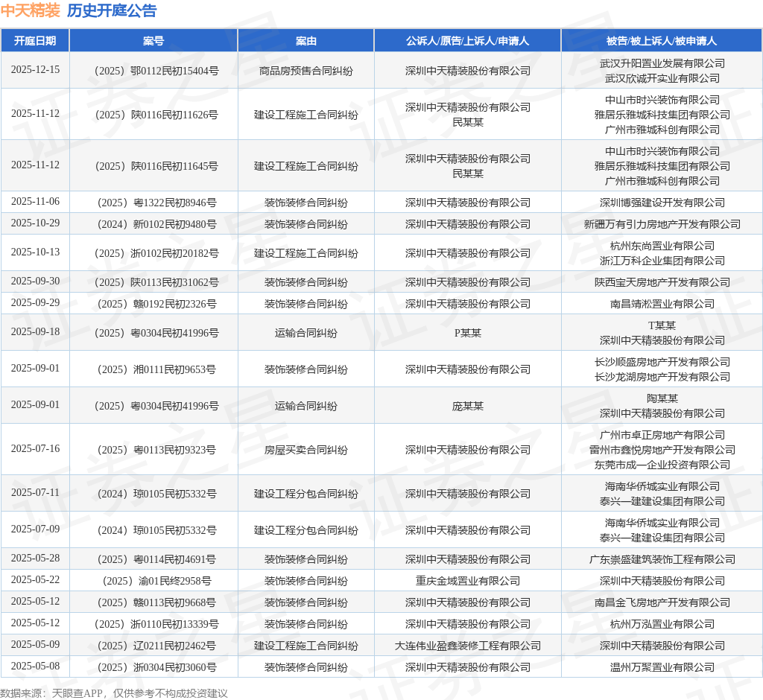Click the date 2025-12-15

click(35, 70)
